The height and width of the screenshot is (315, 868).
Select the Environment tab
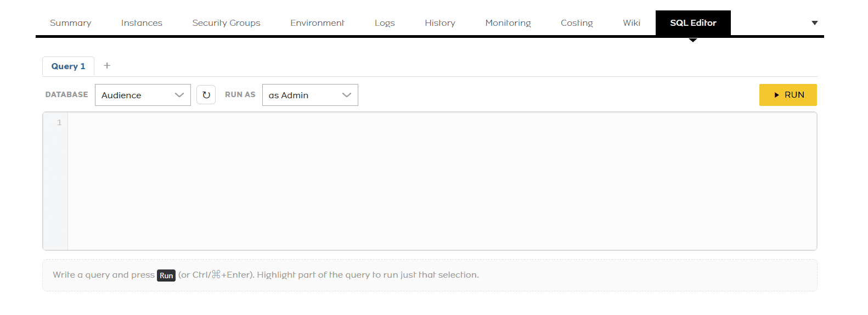317,23
